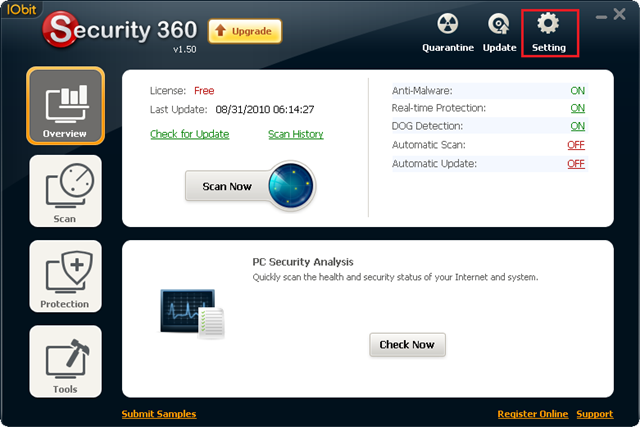Open Scan History link

tap(296, 134)
